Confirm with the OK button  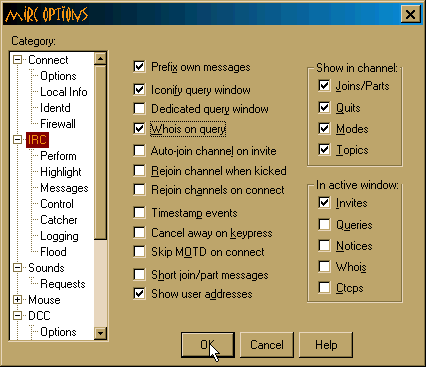208,345
